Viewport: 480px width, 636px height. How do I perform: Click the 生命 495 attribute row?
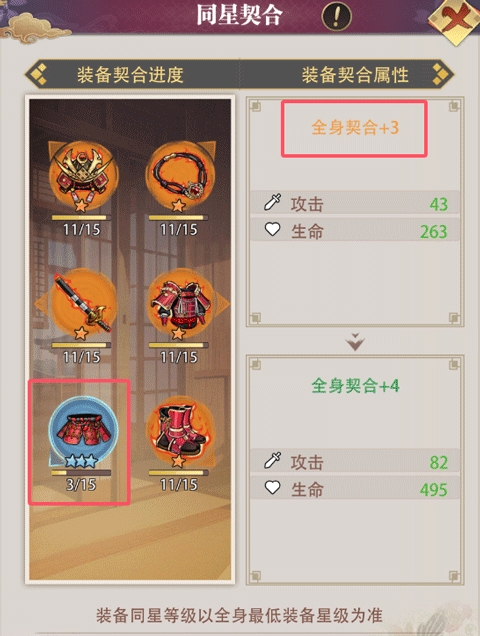coord(355,488)
